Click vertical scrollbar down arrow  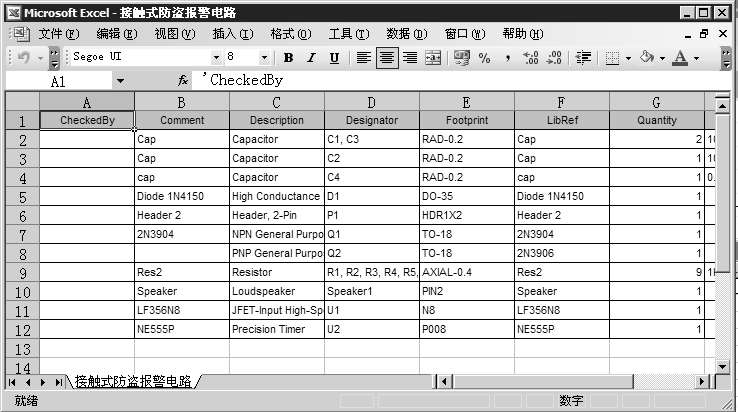point(722,366)
